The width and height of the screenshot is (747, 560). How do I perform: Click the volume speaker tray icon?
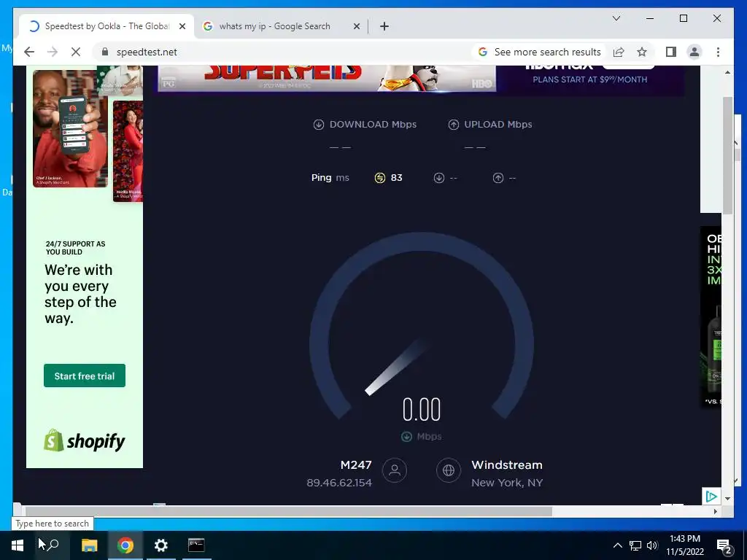(x=652, y=545)
